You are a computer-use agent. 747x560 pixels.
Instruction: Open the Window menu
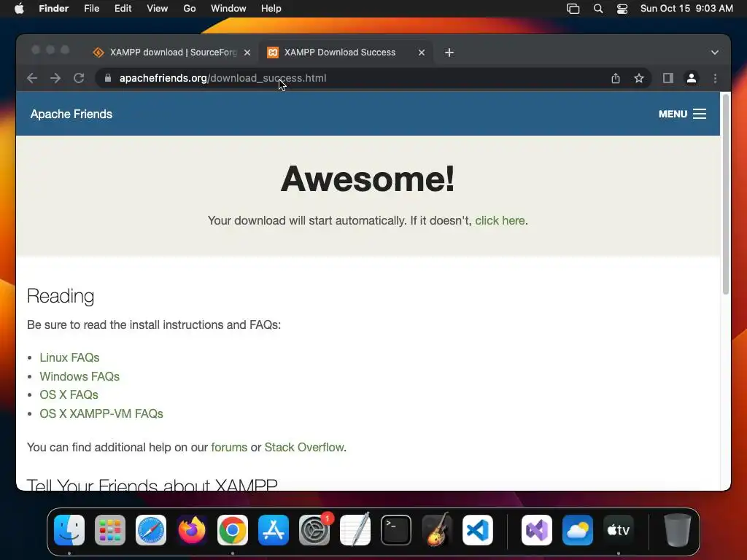pos(228,9)
